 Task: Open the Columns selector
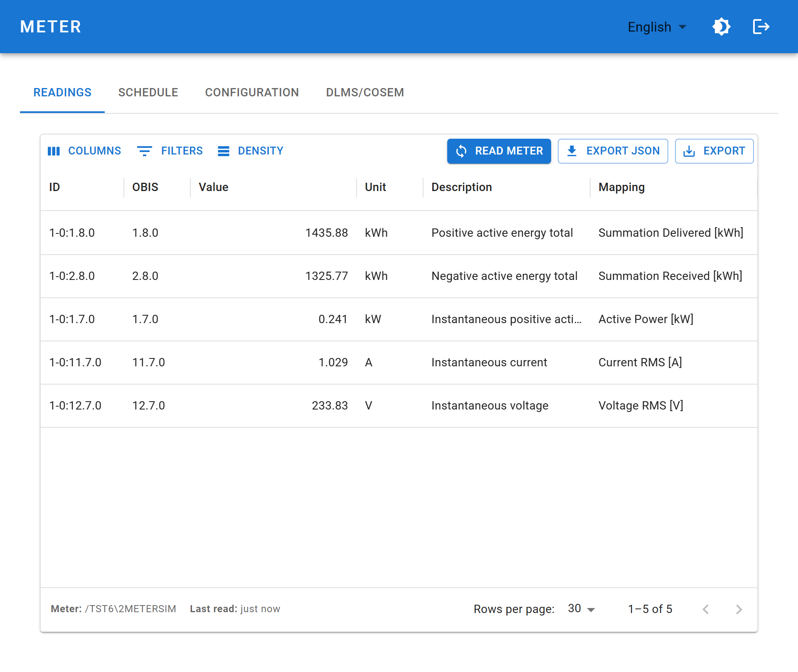84,151
